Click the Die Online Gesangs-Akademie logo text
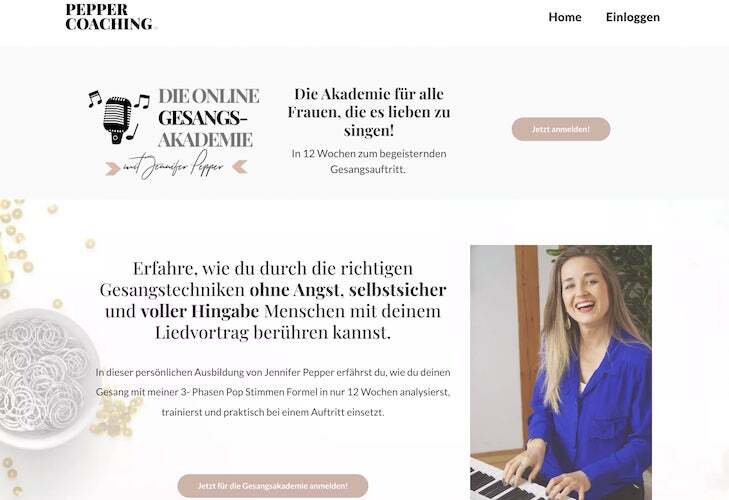Image resolution: width=729 pixels, height=500 pixels. point(208,118)
